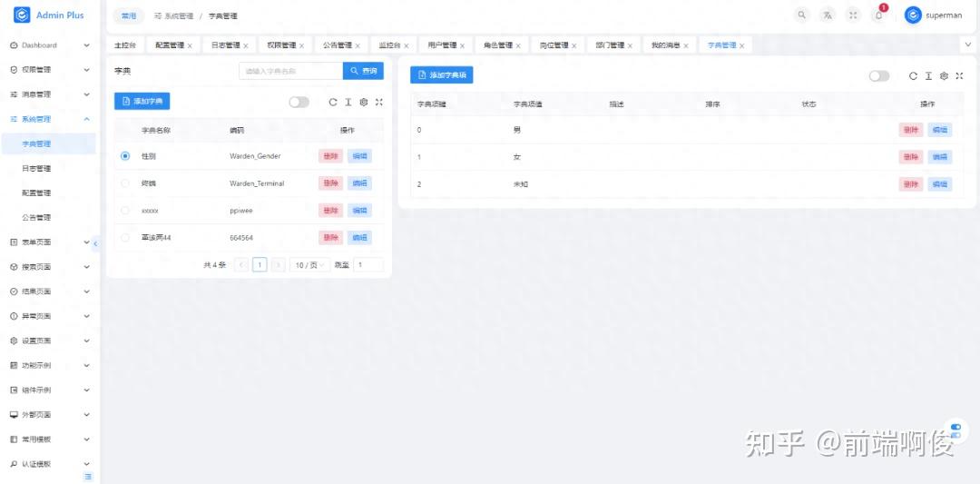Viewport: 980px width, 484px height.
Task: Expand the dictionary items table to fullscreen
Action: pyautogui.click(x=959, y=75)
